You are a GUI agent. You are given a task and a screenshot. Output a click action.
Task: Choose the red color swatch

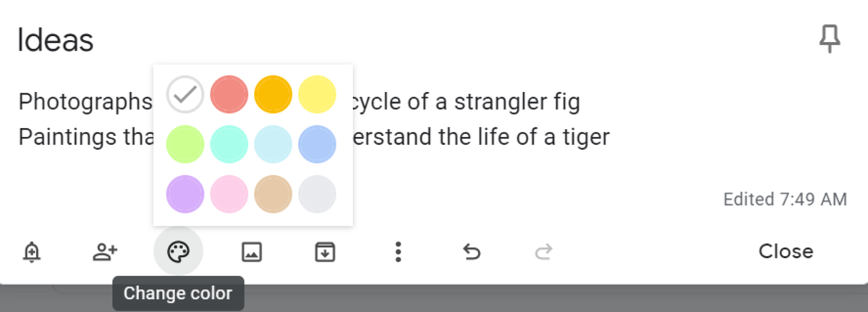(229, 94)
